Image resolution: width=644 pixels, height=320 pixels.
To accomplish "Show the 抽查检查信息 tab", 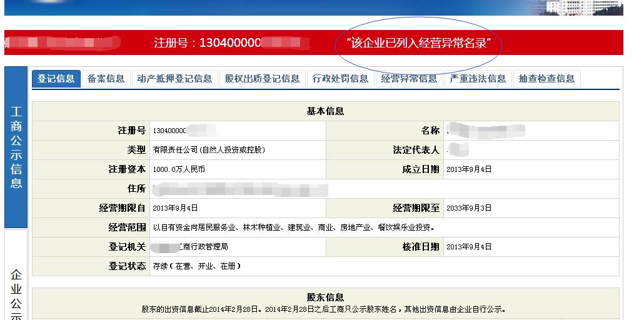I will click(x=546, y=79).
